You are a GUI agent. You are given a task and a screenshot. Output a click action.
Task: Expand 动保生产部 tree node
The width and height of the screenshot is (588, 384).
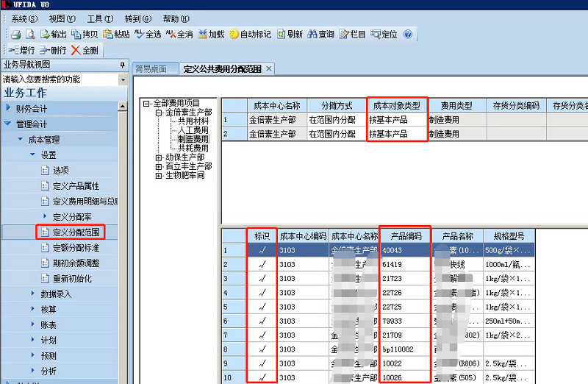click(159, 157)
